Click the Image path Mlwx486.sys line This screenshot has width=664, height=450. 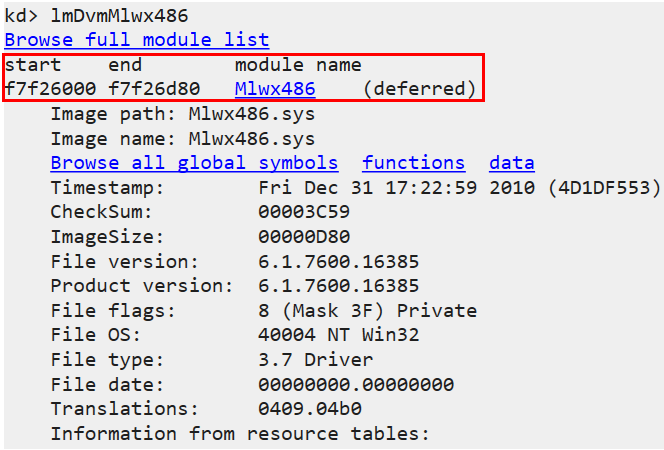pos(182,114)
